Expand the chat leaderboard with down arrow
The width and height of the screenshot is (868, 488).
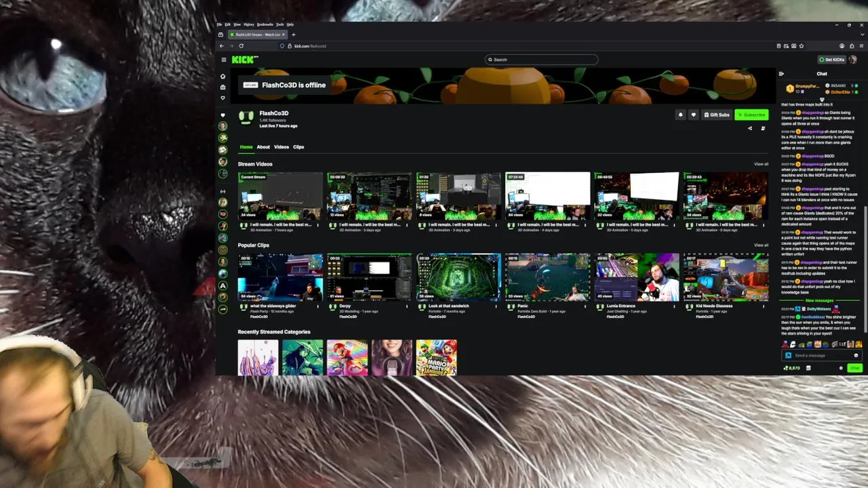click(x=822, y=99)
